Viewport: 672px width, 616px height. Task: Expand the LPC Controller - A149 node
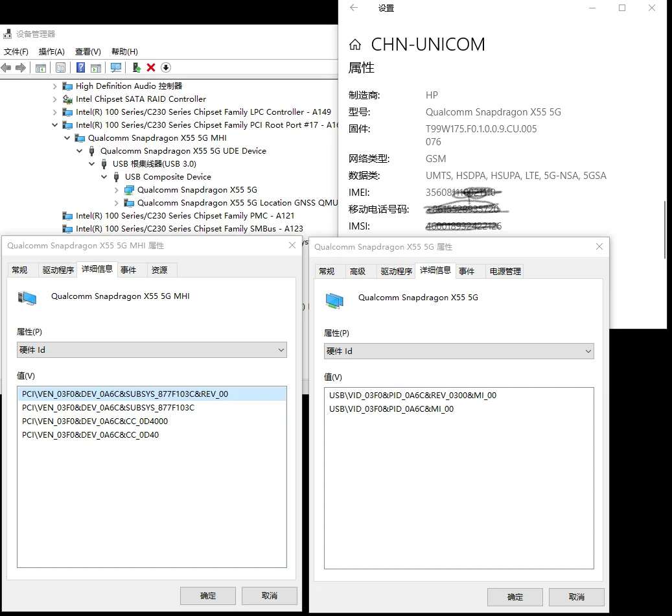(55, 112)
